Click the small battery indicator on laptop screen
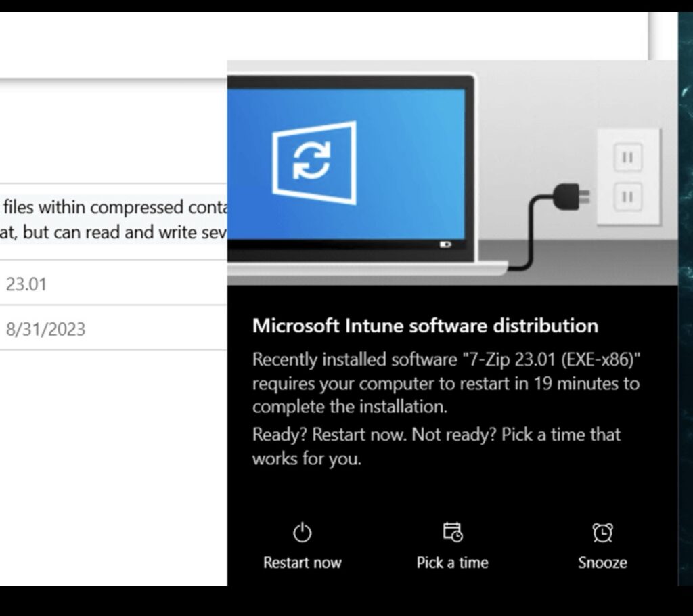The image size is (693, 616). coord(445,245)
